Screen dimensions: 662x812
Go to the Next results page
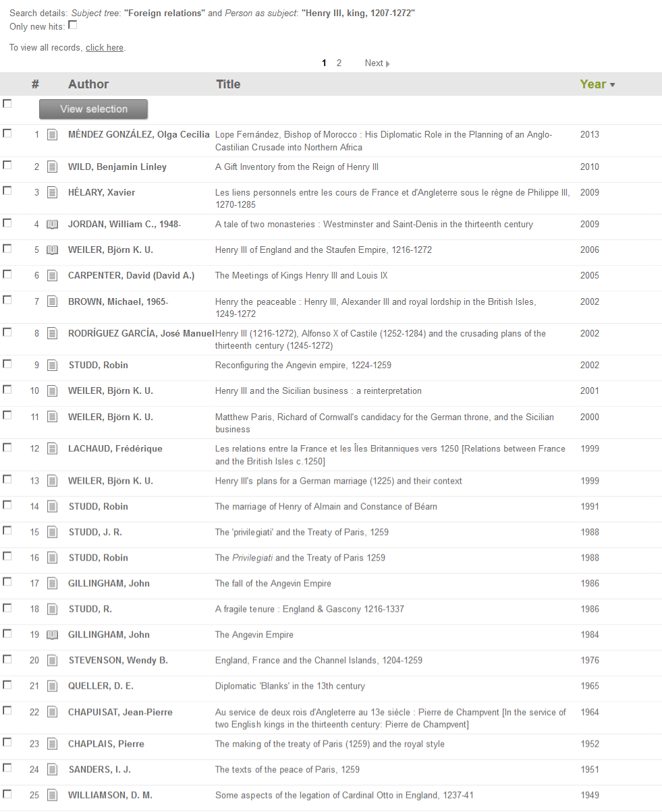377,63
